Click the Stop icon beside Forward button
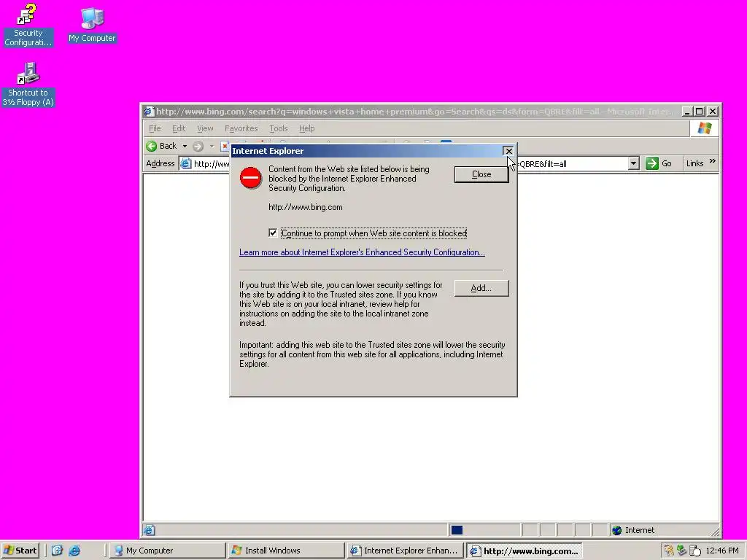The image size is (747, 560). [225, 146]
